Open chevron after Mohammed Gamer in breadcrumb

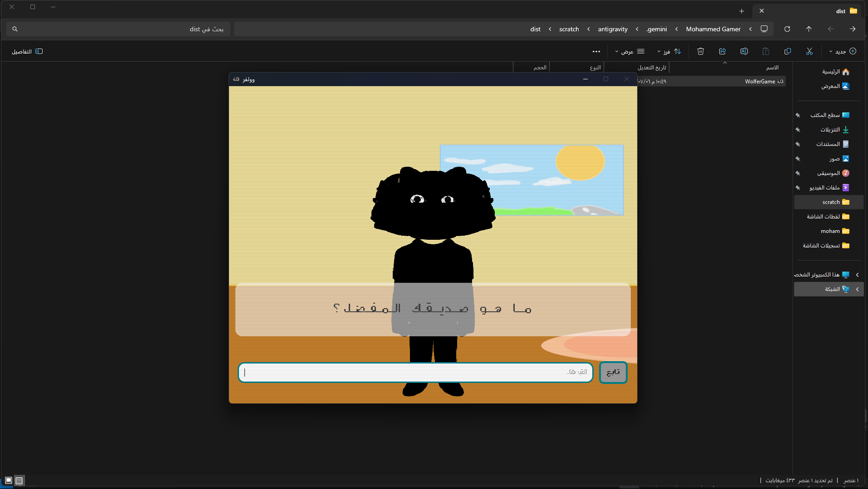[x=677, y=29]
